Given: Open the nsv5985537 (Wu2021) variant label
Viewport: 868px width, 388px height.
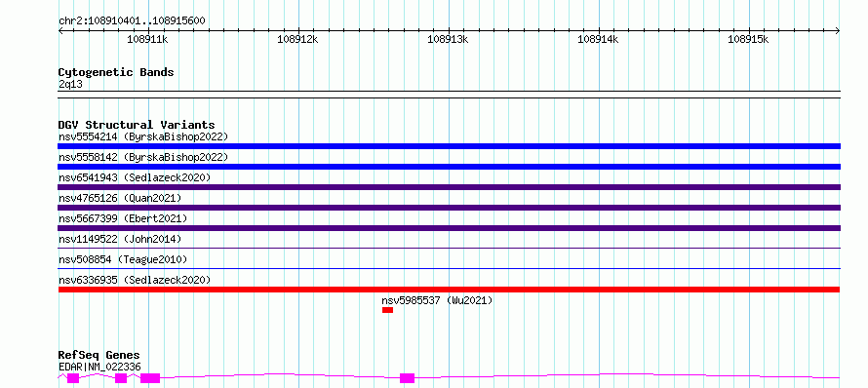Looking at the screenshot, I should pos(437,300).
